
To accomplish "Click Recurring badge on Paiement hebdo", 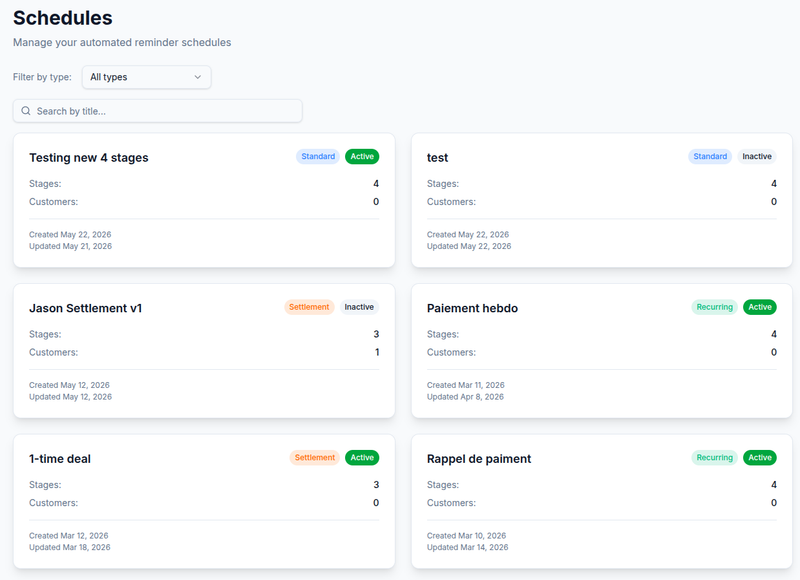I will 715,307.
